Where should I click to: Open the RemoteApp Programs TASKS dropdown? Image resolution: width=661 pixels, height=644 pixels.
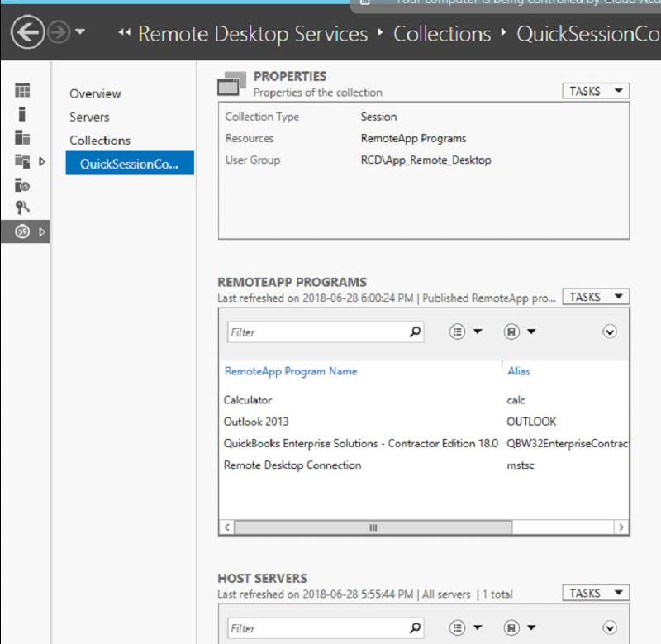point(596,297)
